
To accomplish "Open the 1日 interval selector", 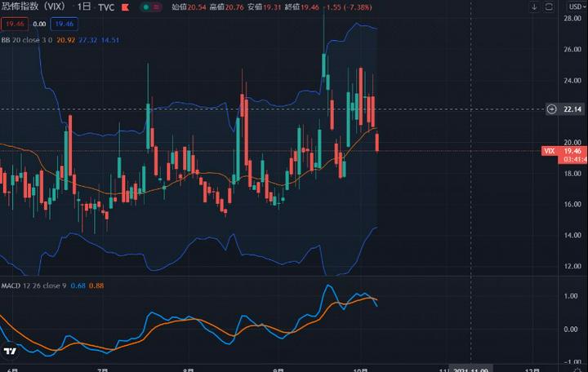I will 83,7.
